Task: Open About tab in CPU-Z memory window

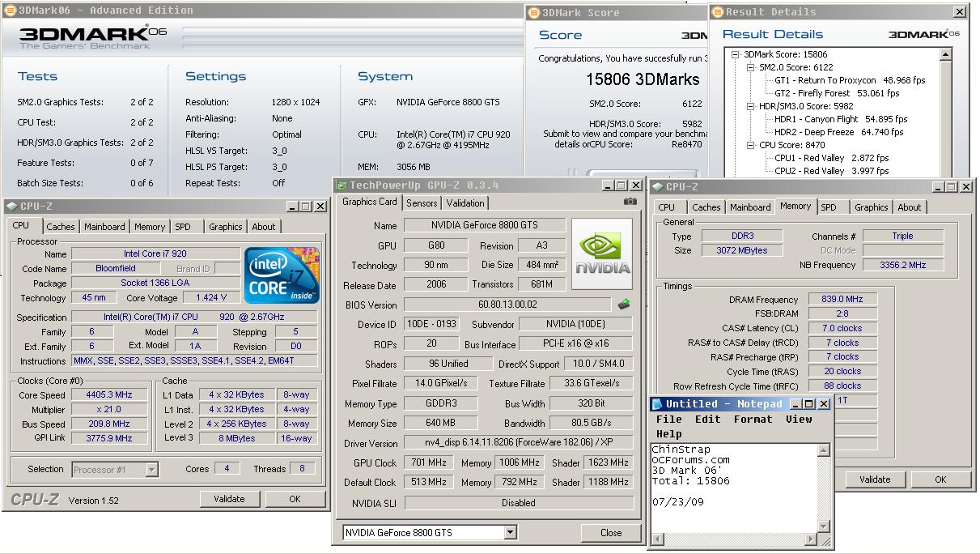Action: coord(910,207)
